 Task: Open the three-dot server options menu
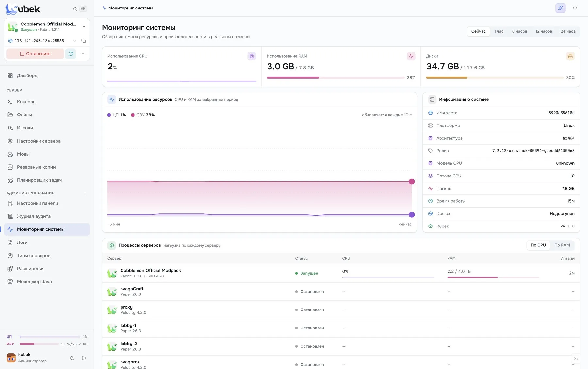click(x=82, y=54)
